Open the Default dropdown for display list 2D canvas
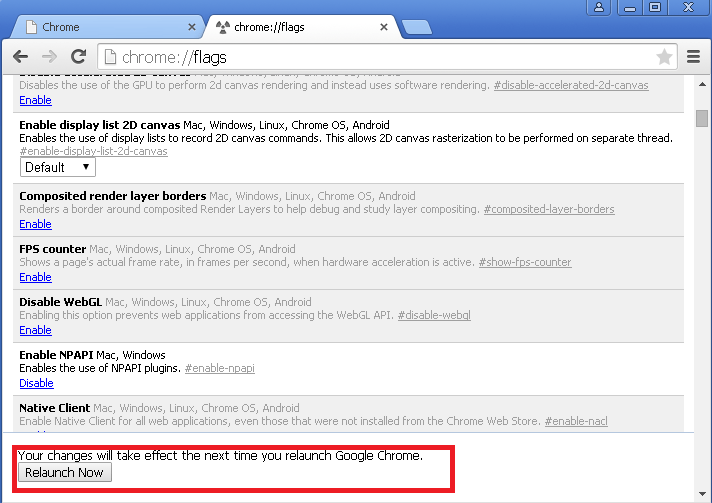This screenshot has height=503, width=712. [x=58, y=167]
